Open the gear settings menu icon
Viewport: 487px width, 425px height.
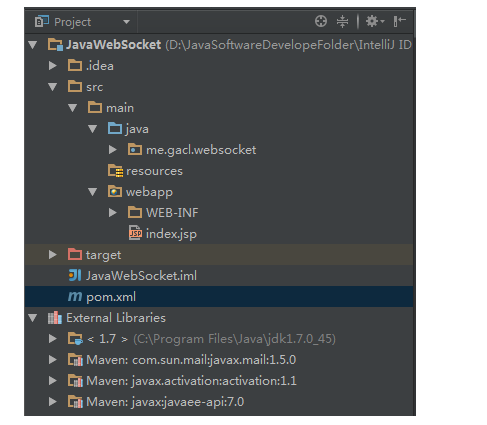click(375, 21)
